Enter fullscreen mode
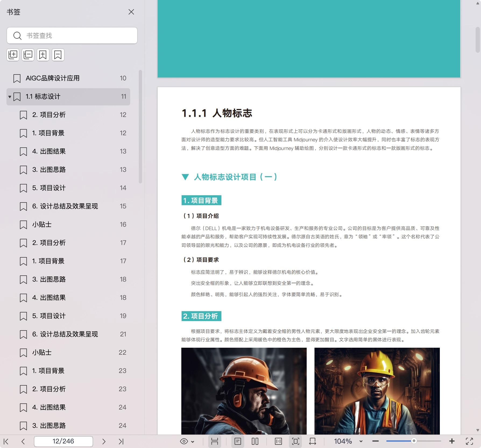This screenshot has width=481, height=448. click(469, 441)
